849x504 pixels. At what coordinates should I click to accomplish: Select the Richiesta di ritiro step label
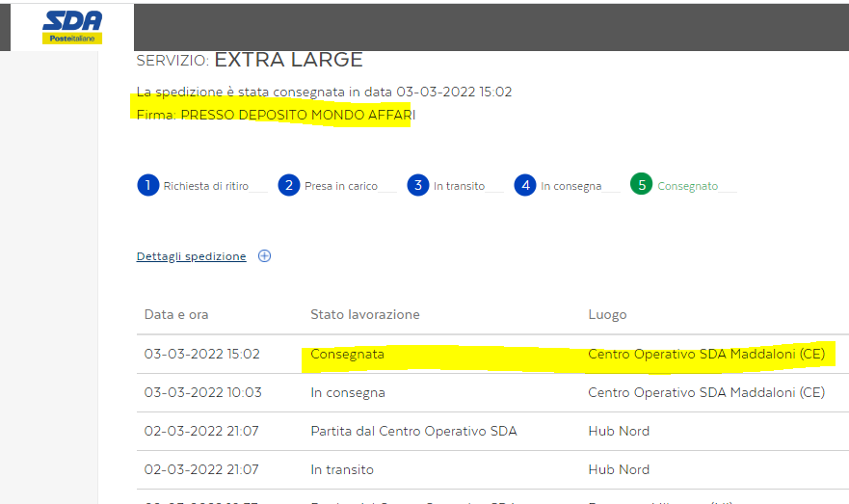[x=205, y=186]
